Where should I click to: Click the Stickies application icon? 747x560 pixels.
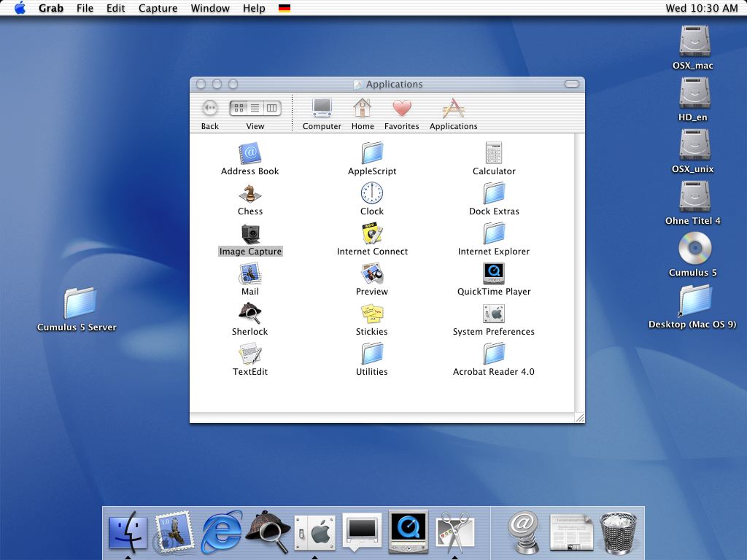tap(372, 314)
